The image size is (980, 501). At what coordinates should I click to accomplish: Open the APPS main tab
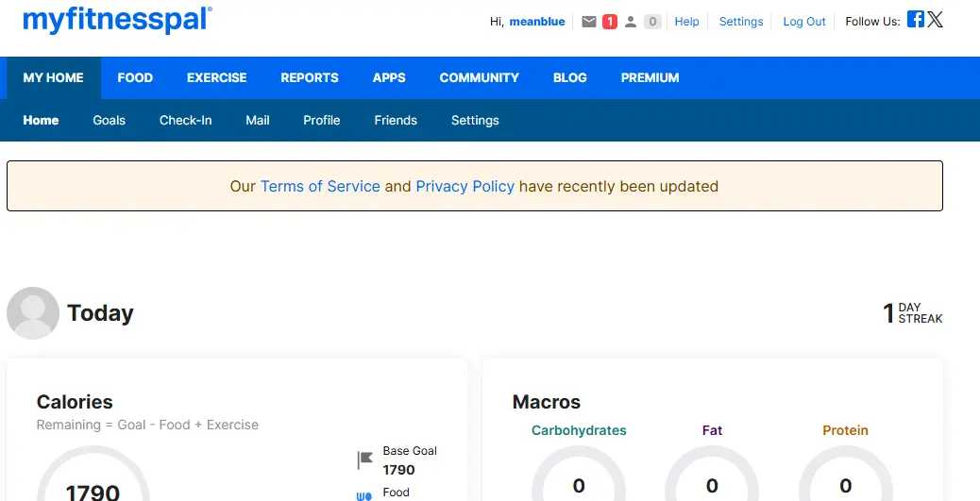389,78
